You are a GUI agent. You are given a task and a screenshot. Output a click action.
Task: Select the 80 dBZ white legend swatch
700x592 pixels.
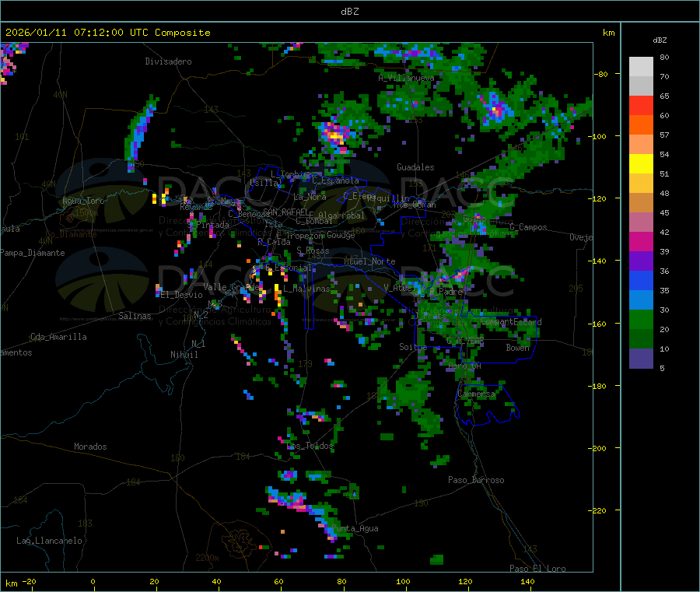tap(641, 67)
